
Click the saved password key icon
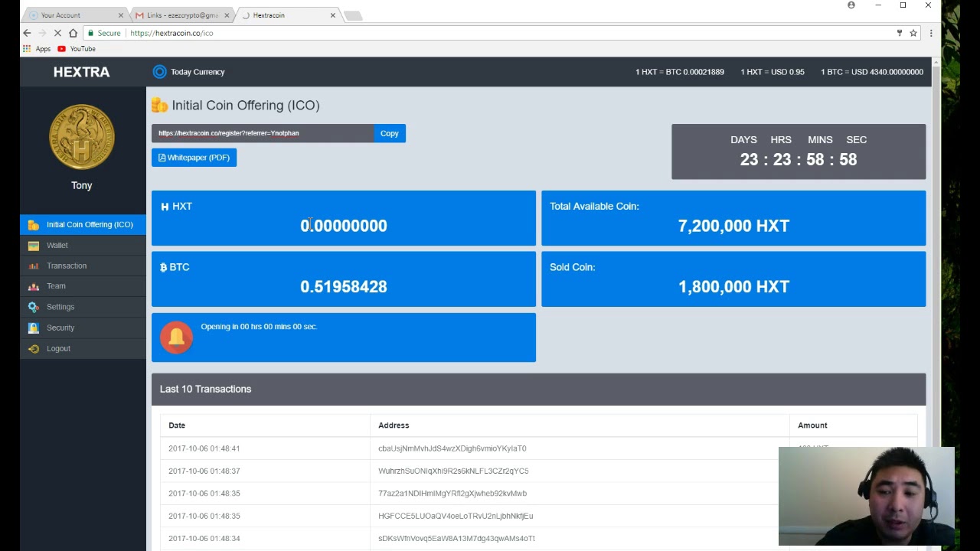pyautogui.click(x=900, y=33)
